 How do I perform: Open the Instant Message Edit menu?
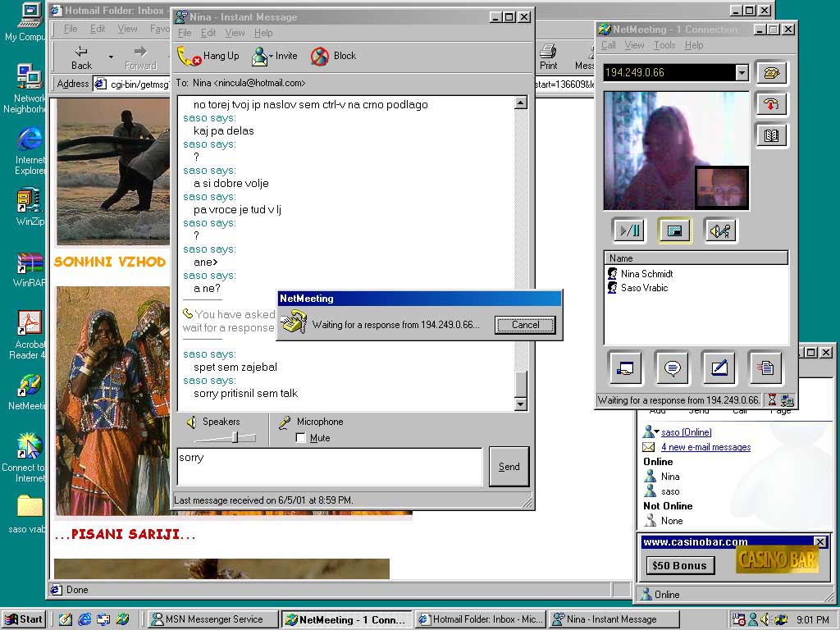pyautogui.click(x=208, y=33)
